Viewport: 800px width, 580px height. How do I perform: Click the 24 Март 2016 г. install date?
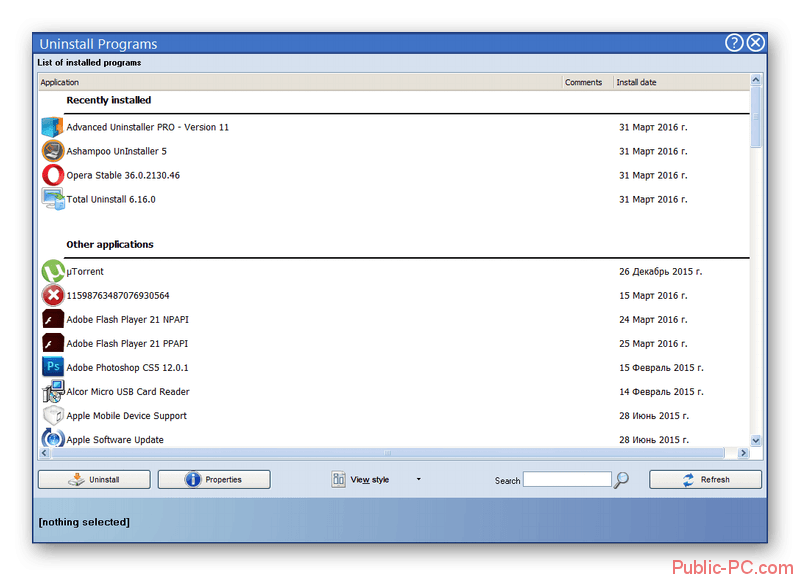(x=653, y=319)
